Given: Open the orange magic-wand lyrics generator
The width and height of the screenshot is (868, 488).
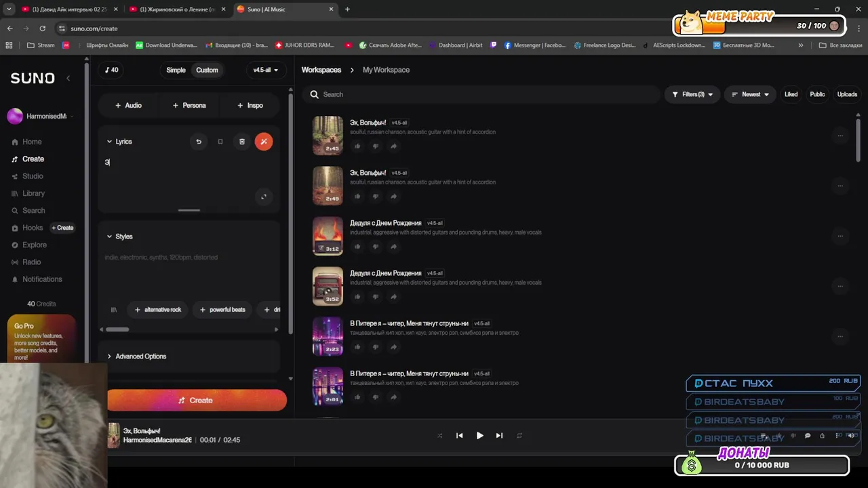Looking at the screenshot, I should click(264, 142).
